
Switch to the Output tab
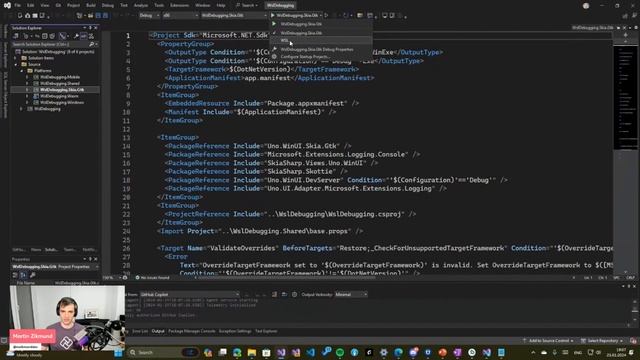pos(158,331)
